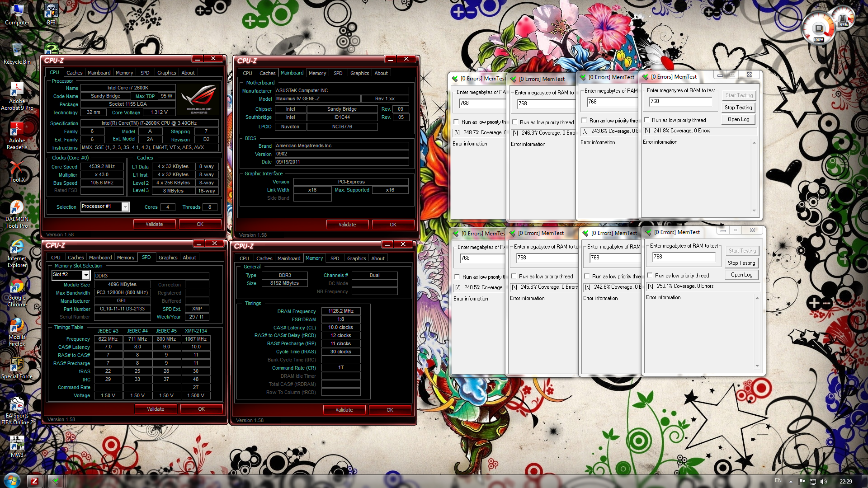Switch to Caches tab in top-left CPU-Z
The height and width of the screenshot is (488, 868).
[x=74, y=73]
